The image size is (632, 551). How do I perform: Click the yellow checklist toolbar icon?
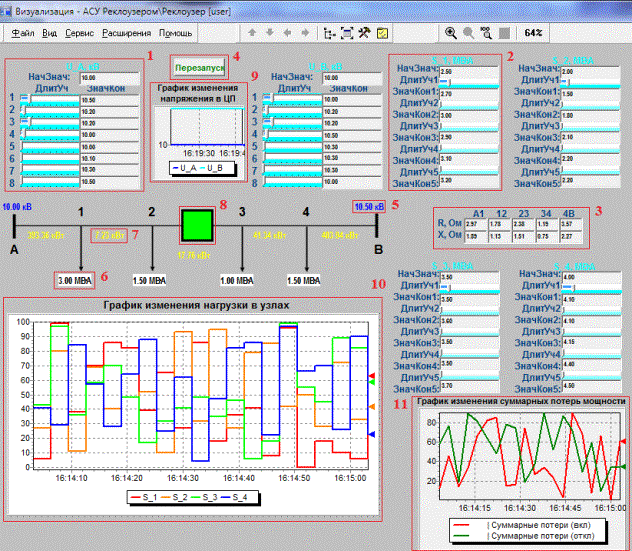pyautogui.click(x=380, y=32)
